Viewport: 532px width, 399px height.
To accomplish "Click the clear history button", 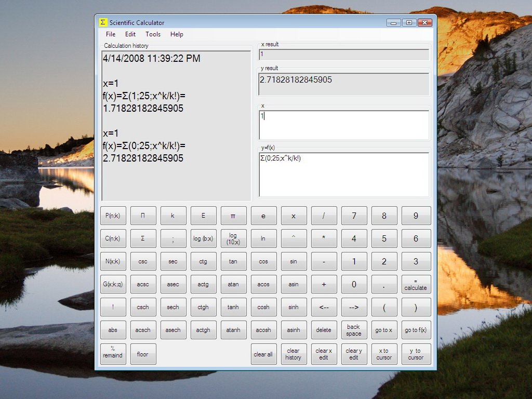I will click(x=294, y=354).
